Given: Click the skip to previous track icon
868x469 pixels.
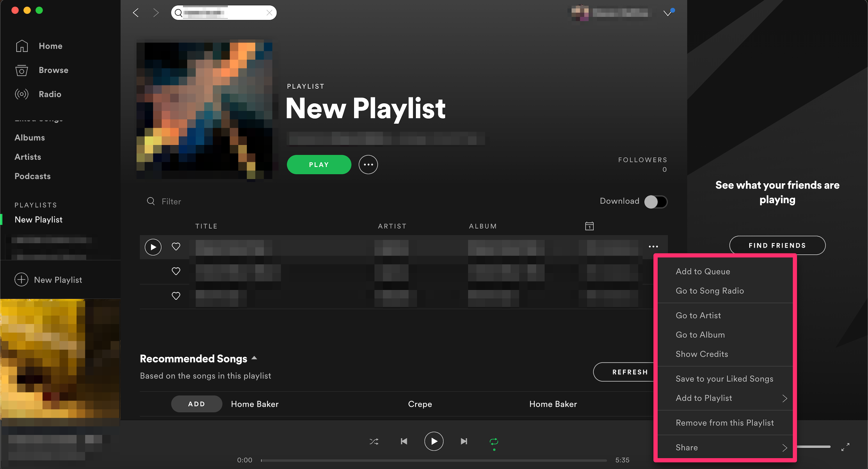Looking at the screenshot, I should click(x=404, y=441).
